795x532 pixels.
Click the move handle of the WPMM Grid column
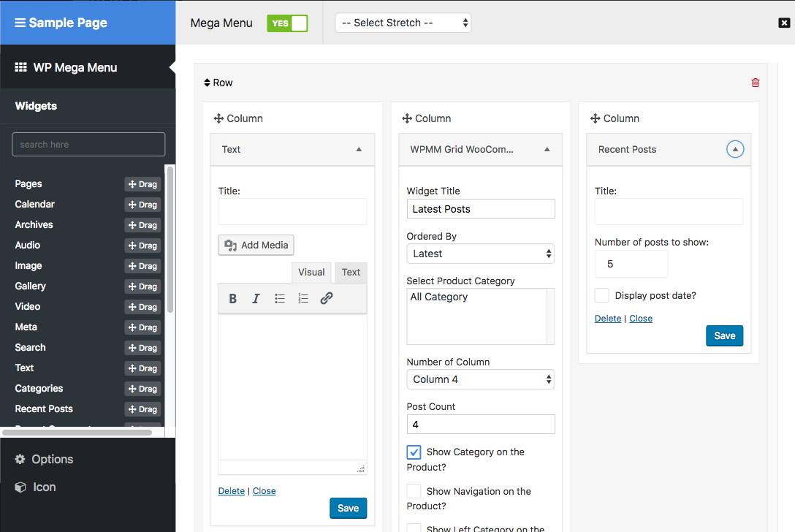coord(407,118)
